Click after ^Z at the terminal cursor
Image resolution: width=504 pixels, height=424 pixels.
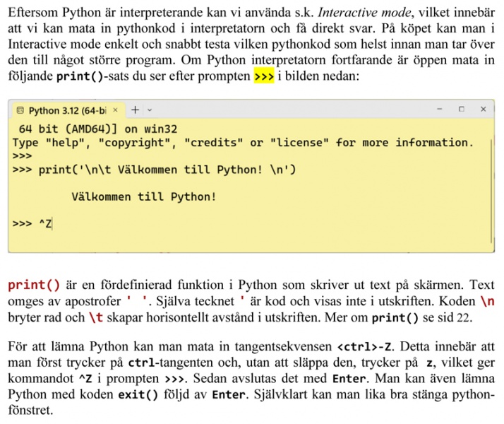coord(54,224)
